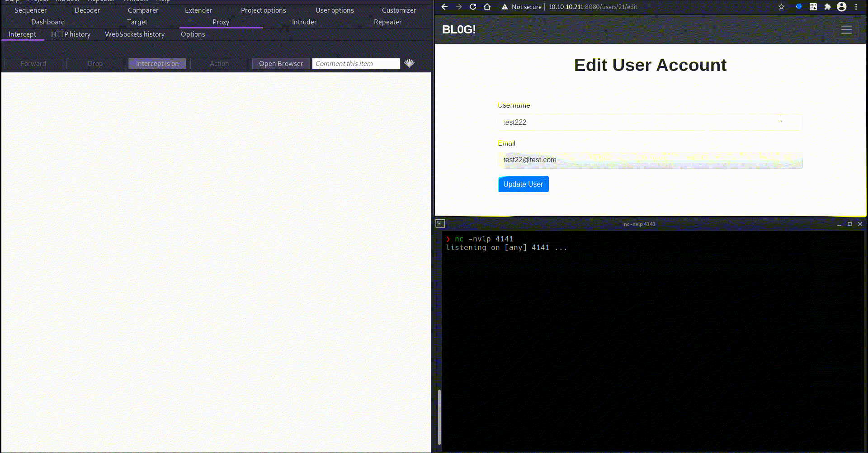
Task: Bookmark this page with the star icon
Action: pos(781,7)
